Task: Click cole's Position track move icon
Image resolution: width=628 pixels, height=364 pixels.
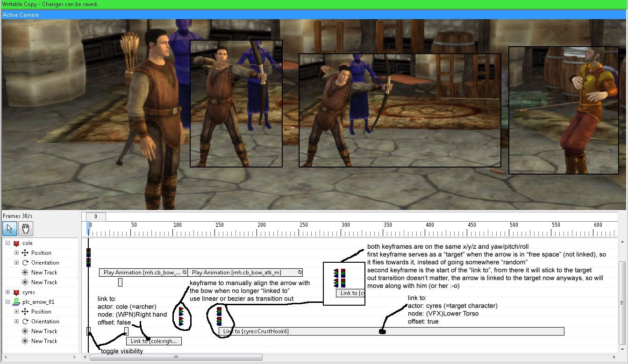Action: pos(25,253)
